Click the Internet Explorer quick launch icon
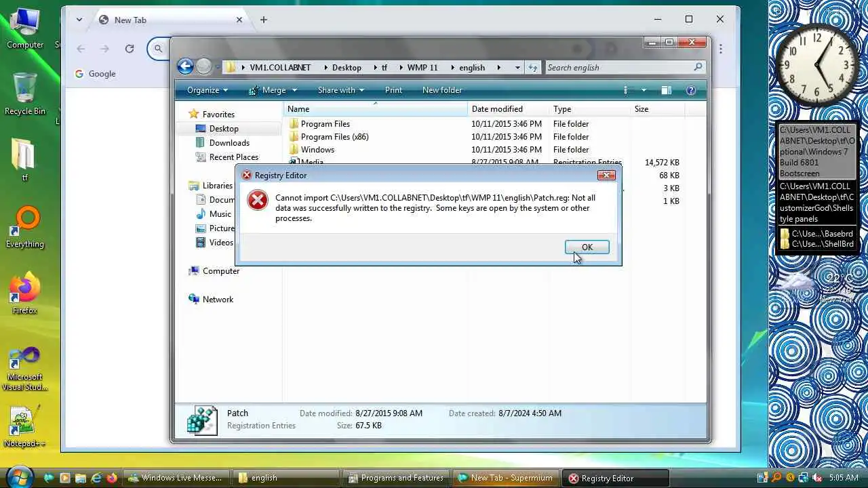Image resolution: width=868 pixels, height=488 pixels. click(x=96, y=478)
